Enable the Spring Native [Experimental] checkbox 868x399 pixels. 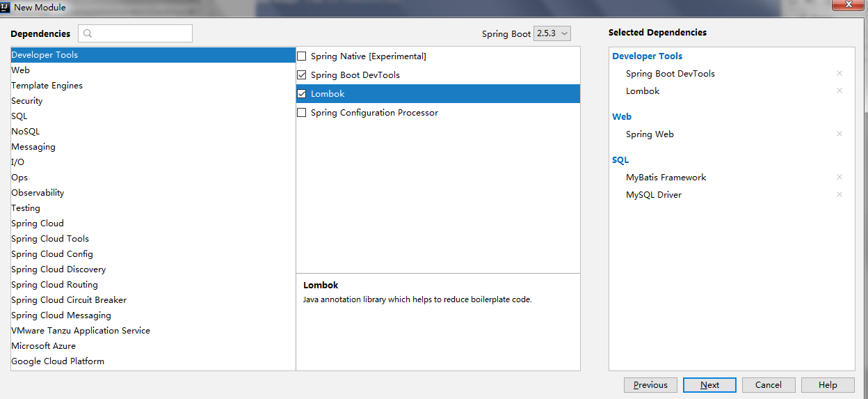pyautogui.click(x=301, y=56)
